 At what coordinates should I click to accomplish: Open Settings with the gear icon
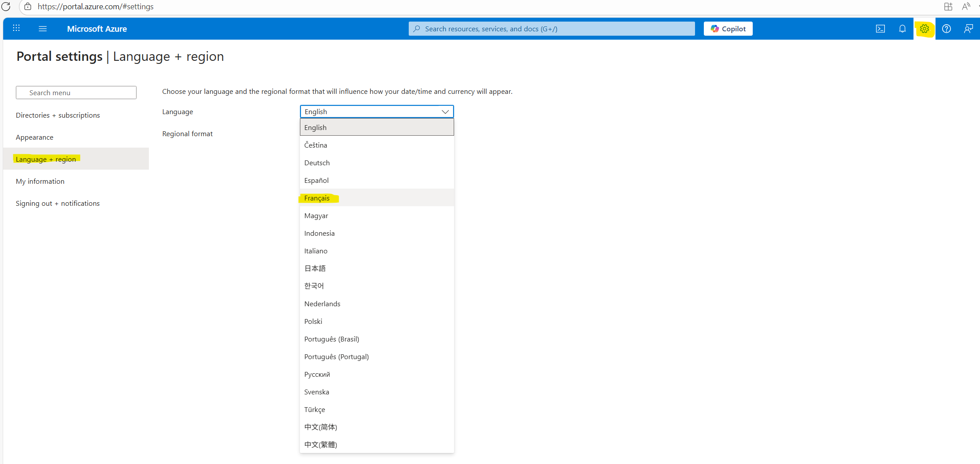point(924,29)
